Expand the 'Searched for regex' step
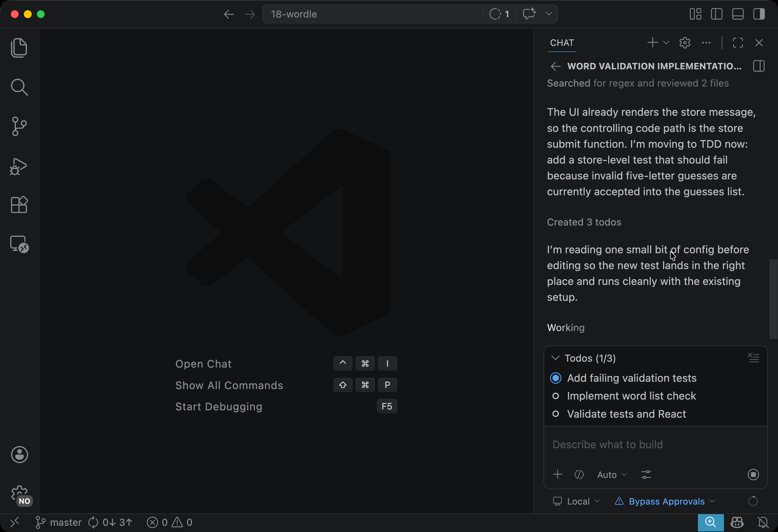This screenshot has width=778, height=532. click(638, 83)
